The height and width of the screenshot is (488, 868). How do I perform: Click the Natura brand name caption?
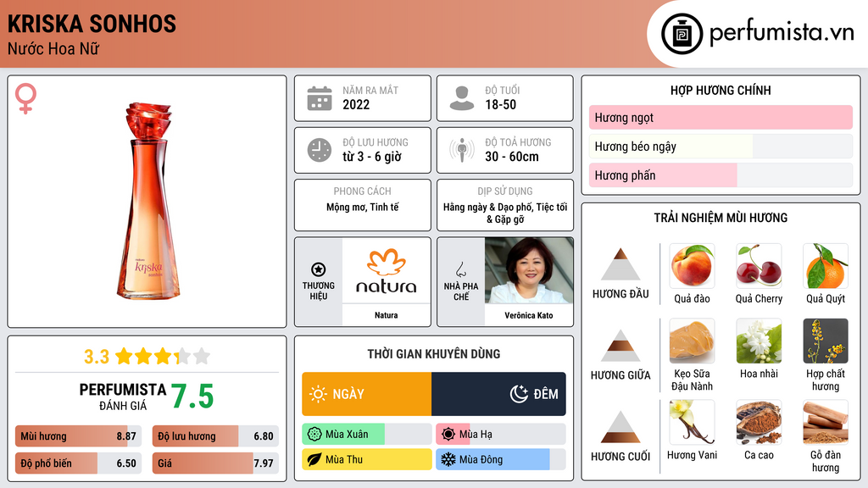(386, 315)
